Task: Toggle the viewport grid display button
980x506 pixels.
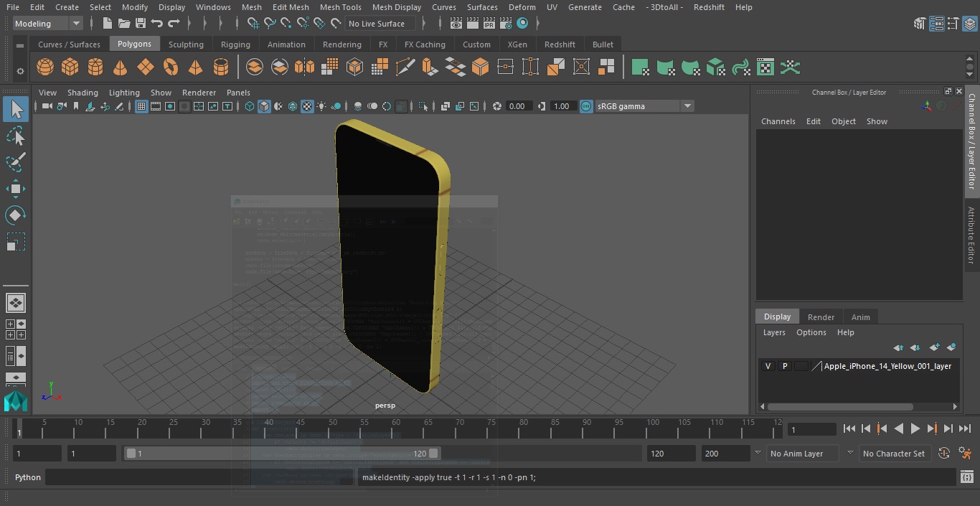Action: [141, 106]
